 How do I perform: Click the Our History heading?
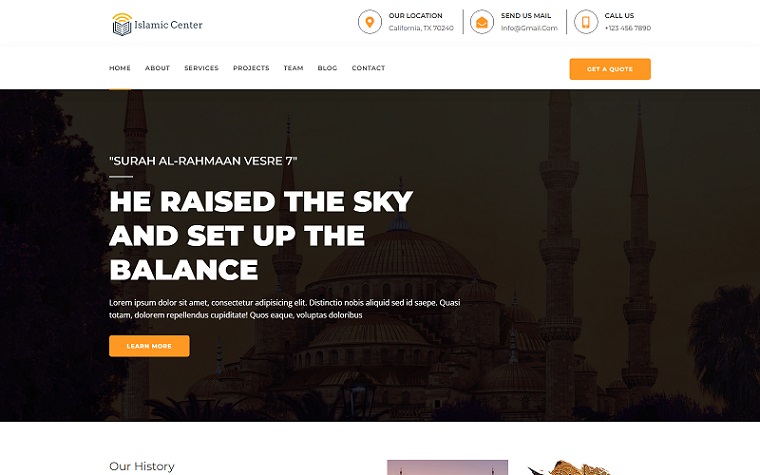pyautogui.click(x=142, y=466)
